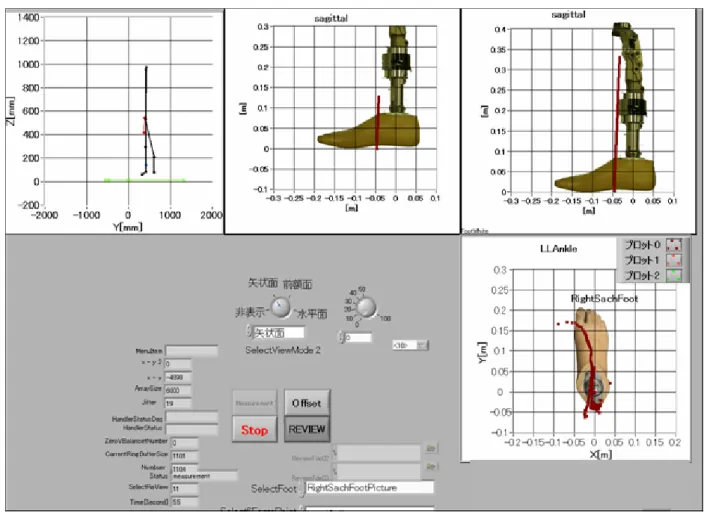Click the browse folder icon for lower ReviewFile path
This screenshot has width=704, height=513.
(431, 467)
